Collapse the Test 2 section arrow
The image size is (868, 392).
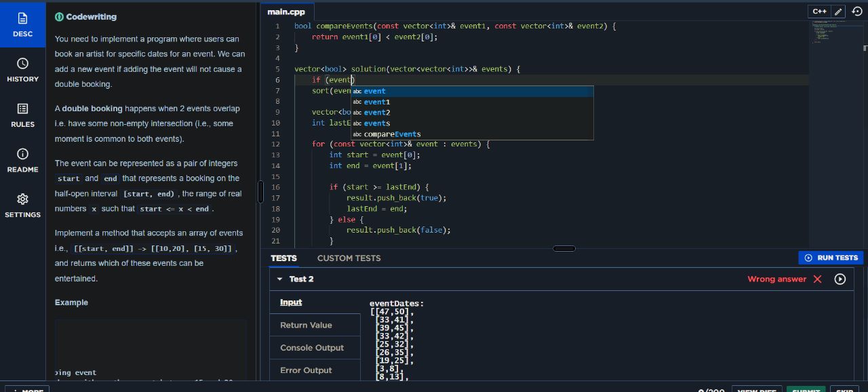pyautogui.click(x=279, y=279)
